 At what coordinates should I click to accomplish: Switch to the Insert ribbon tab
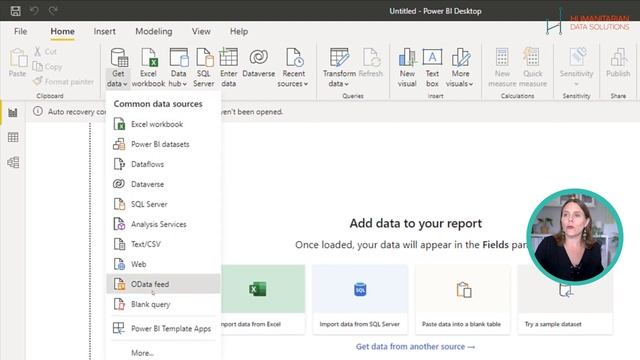[x=104, y=31]
